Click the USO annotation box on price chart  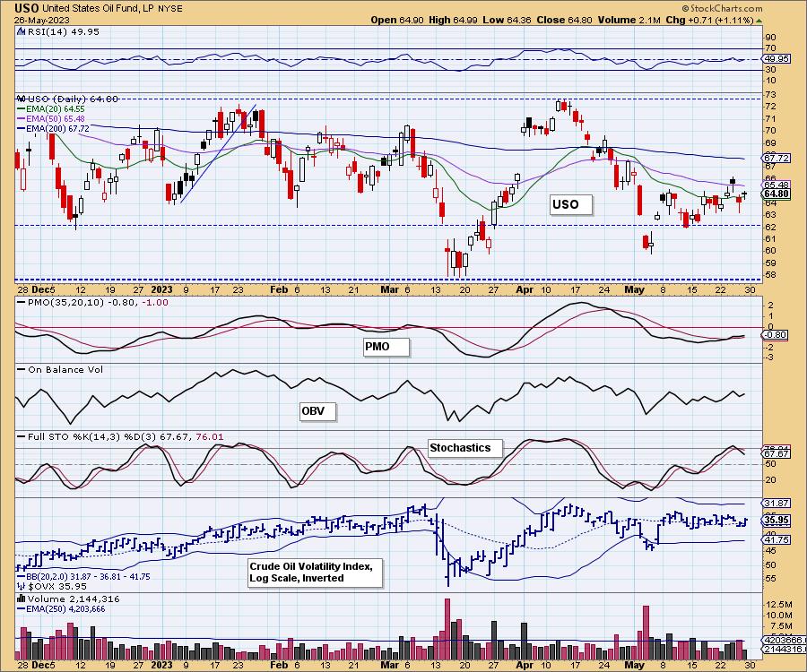[571, 204]
